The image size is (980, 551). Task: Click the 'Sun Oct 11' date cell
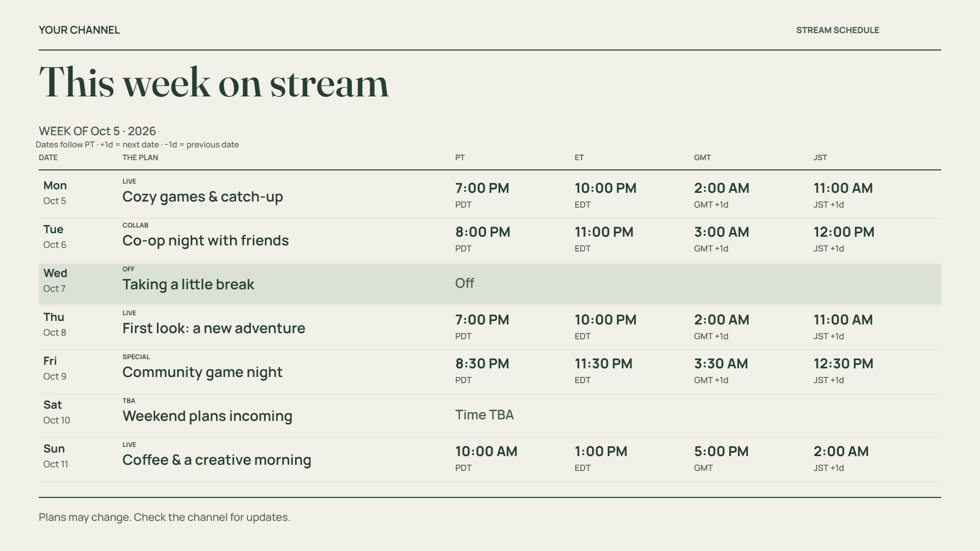coord(56,456)
